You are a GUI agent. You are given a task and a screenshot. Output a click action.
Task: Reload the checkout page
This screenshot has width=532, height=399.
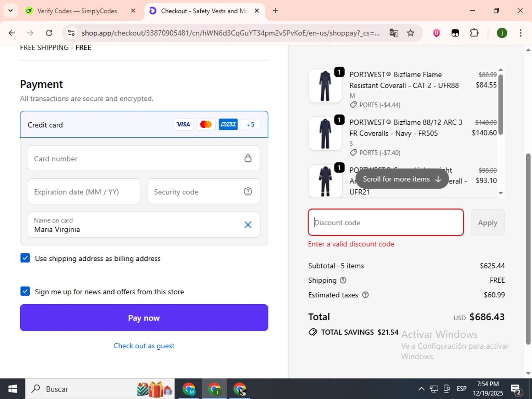pos(49,33)
